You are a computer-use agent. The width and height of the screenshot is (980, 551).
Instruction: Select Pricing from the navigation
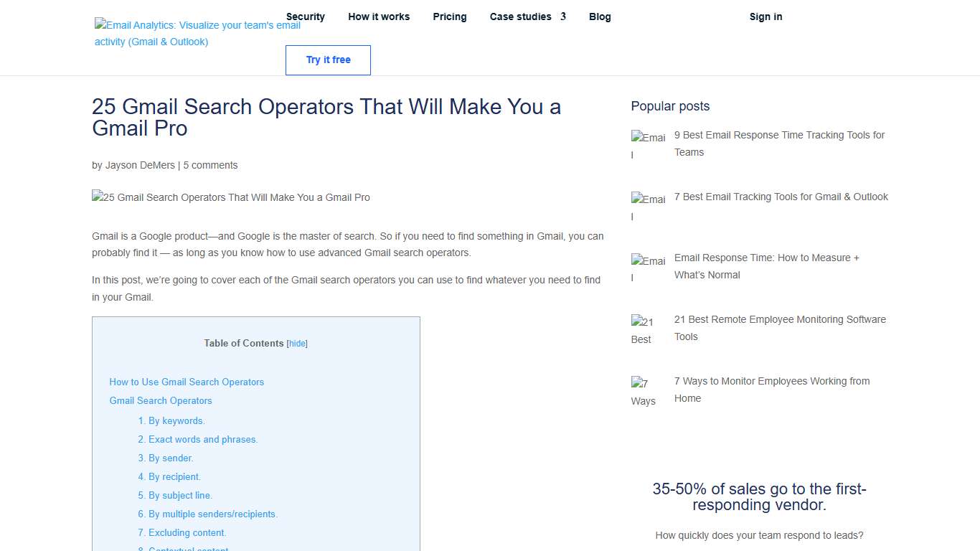tap(450, 17)
